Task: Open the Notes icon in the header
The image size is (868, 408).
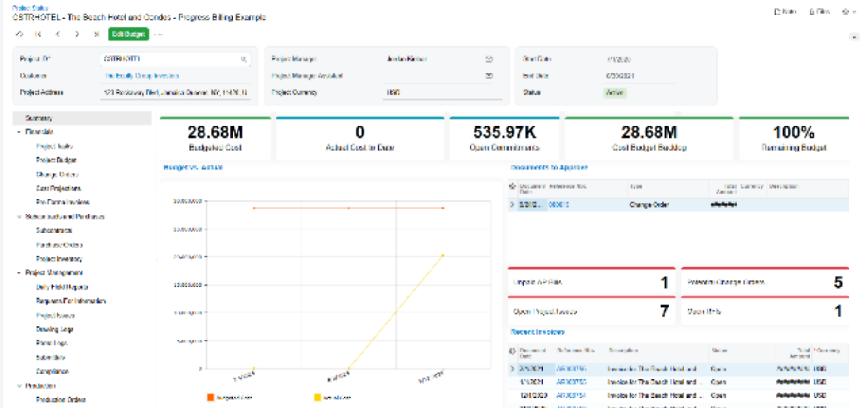Action: click(785, 11)
